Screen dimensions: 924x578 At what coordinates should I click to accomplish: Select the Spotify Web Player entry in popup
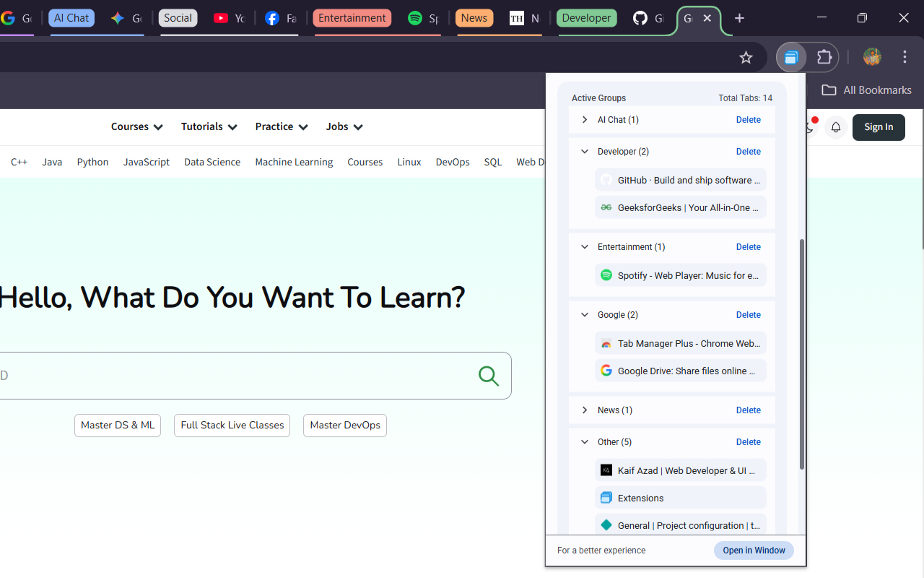click(681, 275)
